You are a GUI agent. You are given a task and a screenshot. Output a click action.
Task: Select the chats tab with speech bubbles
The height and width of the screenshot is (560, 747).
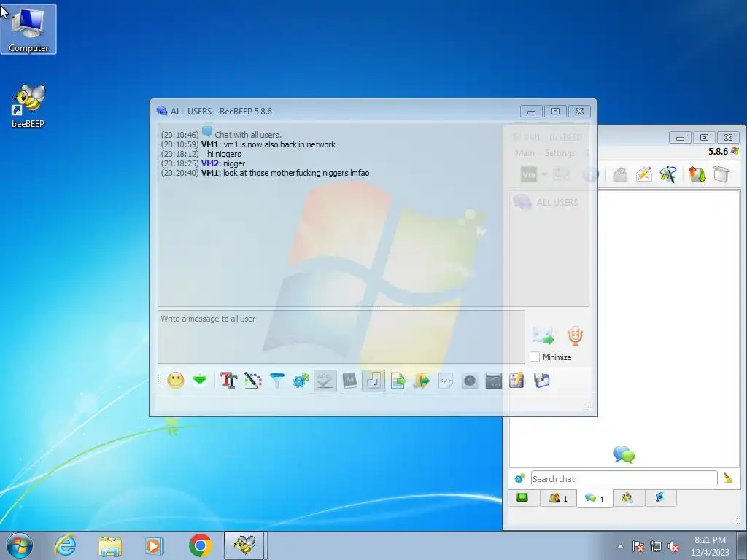tap(595, 499)
